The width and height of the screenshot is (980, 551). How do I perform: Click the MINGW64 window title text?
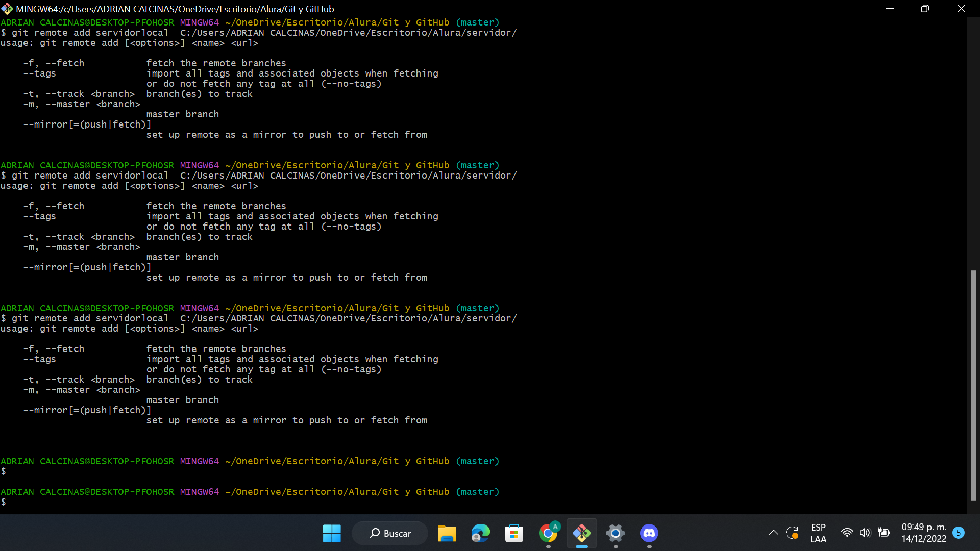[x=175, y=9]
